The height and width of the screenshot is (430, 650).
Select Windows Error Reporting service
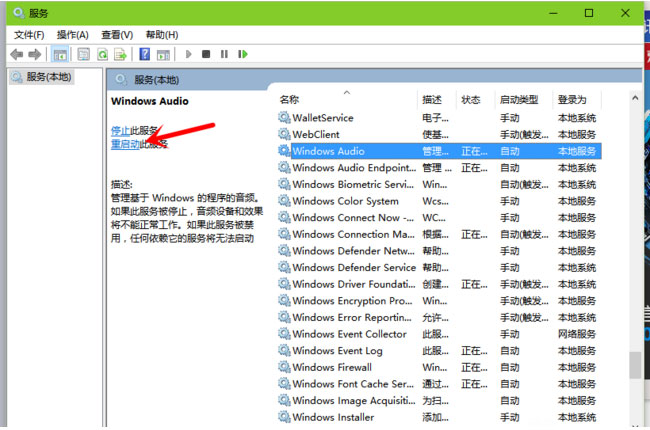[x=439, y=318]
